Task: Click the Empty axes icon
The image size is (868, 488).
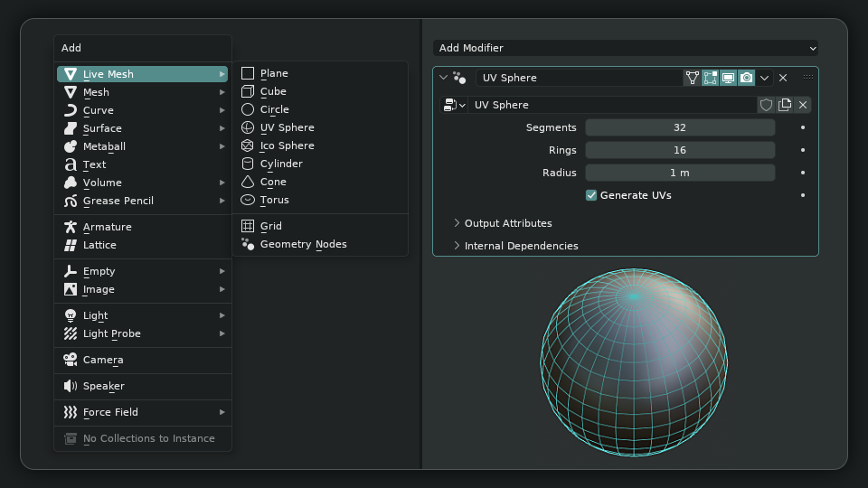Action: (x=71, y=271)
